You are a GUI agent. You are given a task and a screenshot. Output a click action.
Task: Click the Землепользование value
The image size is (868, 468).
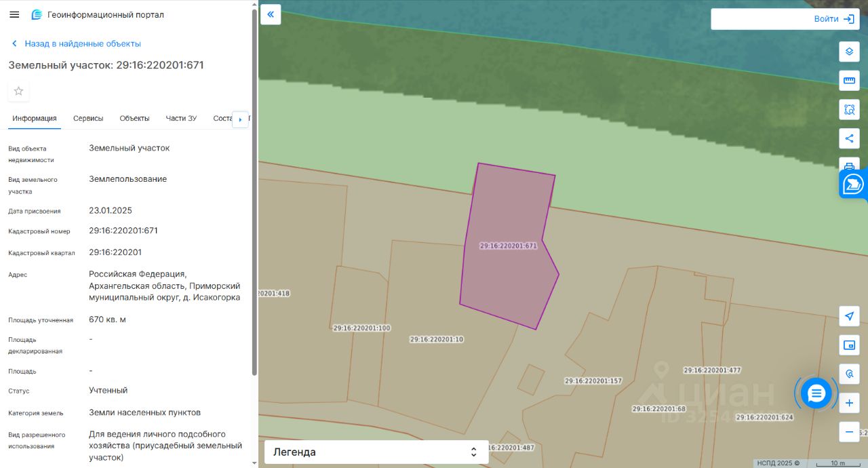click(x=128, y=179)
